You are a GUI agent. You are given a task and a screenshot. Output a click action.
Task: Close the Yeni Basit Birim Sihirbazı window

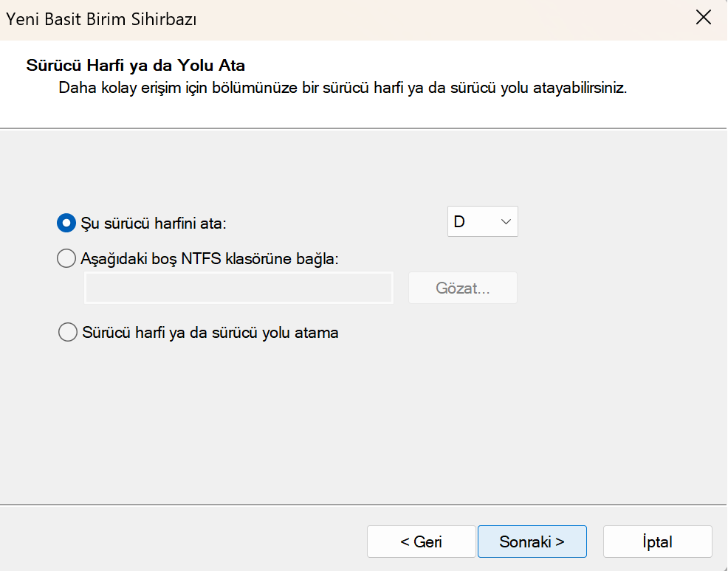pos(703,19)
